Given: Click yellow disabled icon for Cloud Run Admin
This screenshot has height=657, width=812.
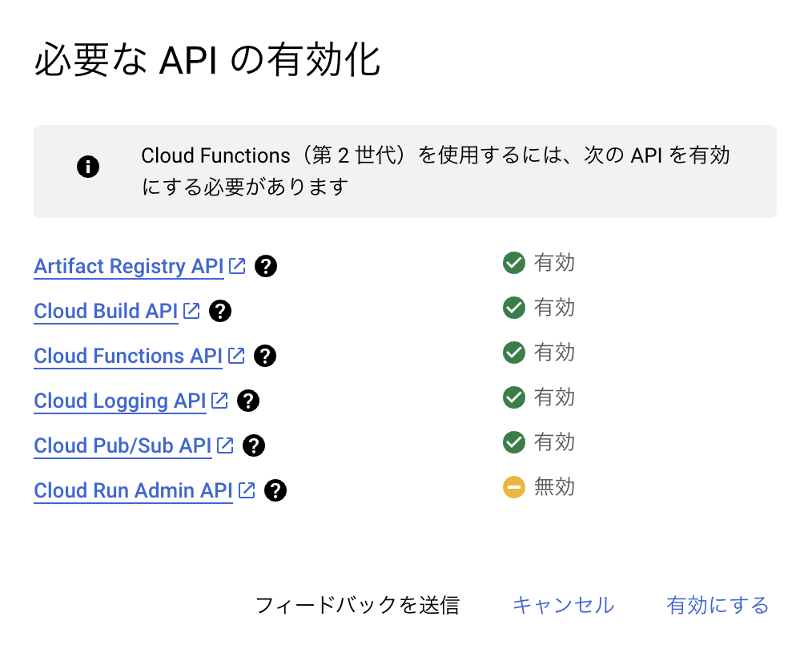Looking at the screenshot, I should click(514, 487).
